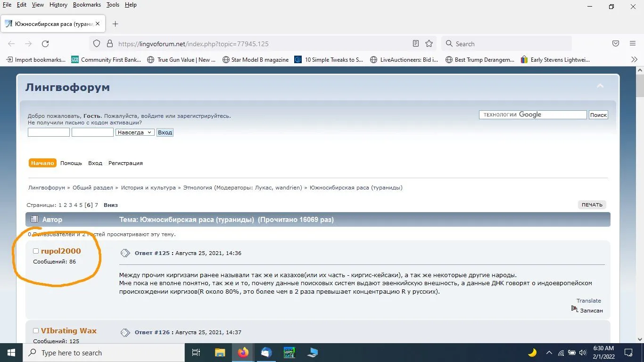Open the History menu
Viewport: 644px width, 362px height.
click(x=58, y=5)
